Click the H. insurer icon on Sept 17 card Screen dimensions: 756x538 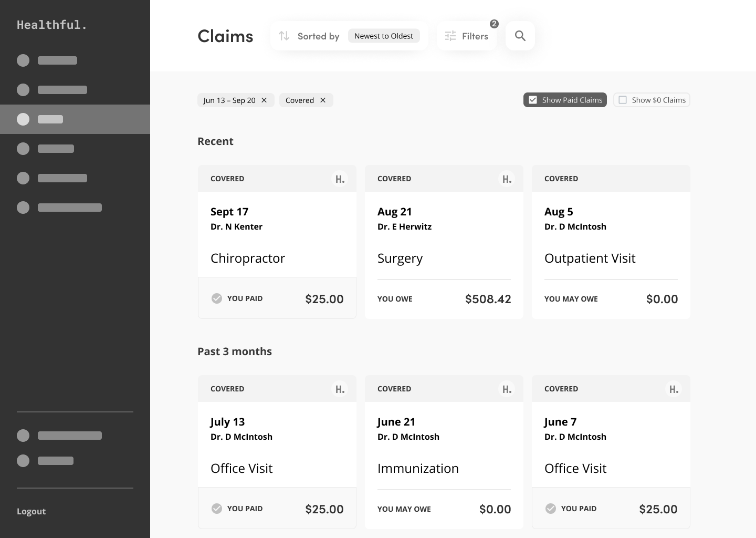(x=340, y=179)
